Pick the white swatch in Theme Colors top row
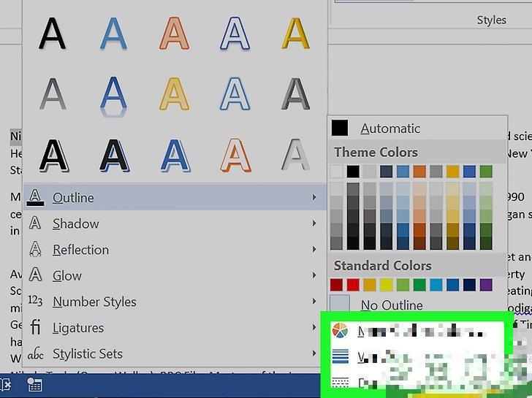The width and height of the screenshot is (532, 398). [336, 172]
